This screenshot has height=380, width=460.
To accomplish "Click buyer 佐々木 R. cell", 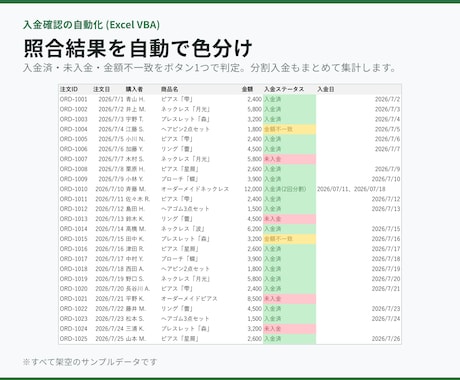I will pyautogui.click(x=138, y=199).
